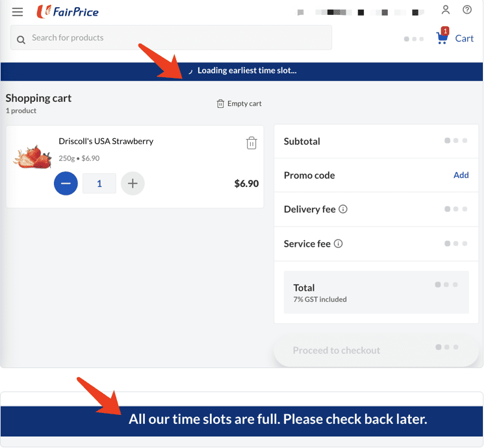Image resolution: width=490 pixels, height=448 pixels.
Task: Open Driscoll's USA Strawberry product title
Action: pyautogui.click(x=106, y=142)
